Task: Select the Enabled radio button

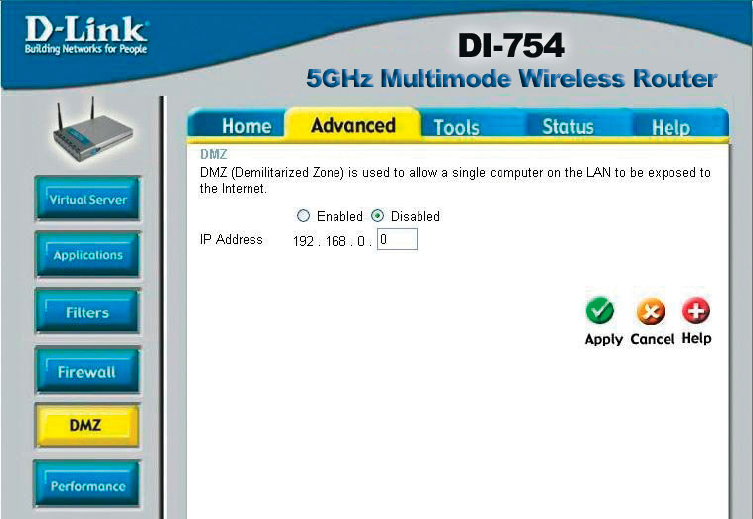Action: pyautogui.click(x=303, y=216)
